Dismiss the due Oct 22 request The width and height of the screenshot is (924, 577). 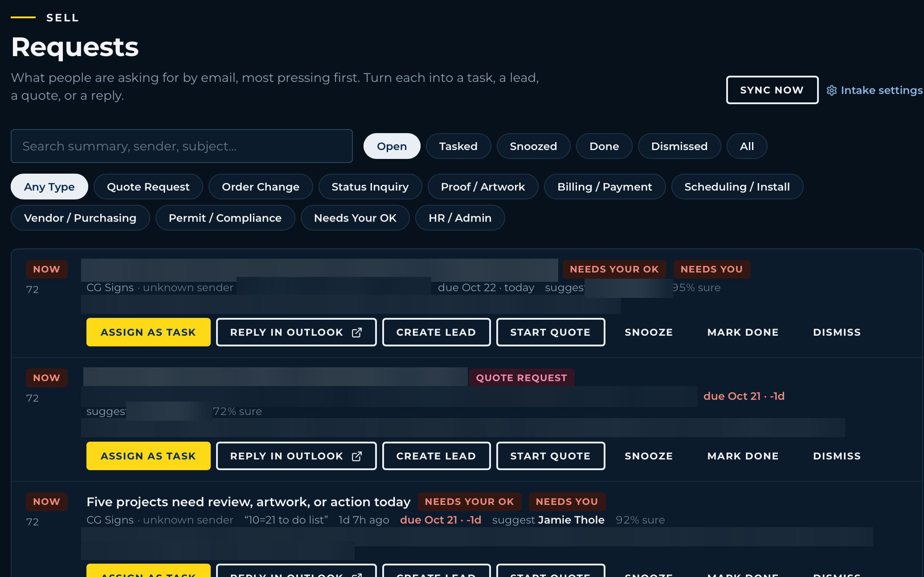coord(837,332)
